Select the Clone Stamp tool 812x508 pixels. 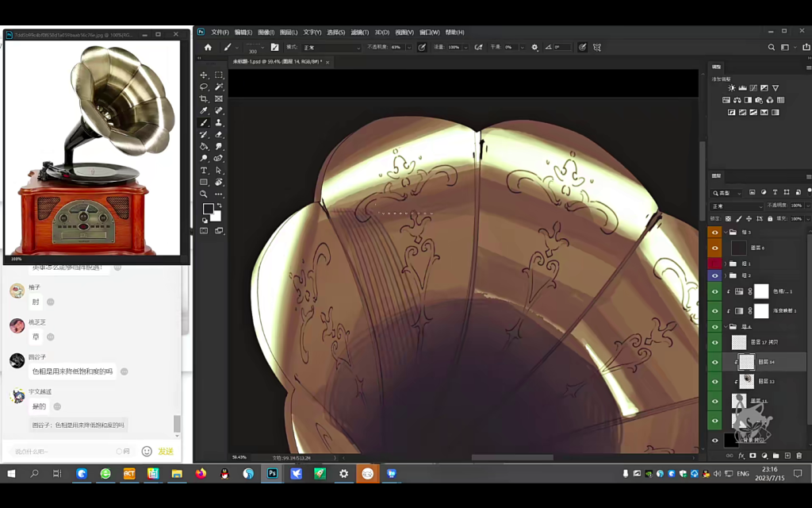219,123
